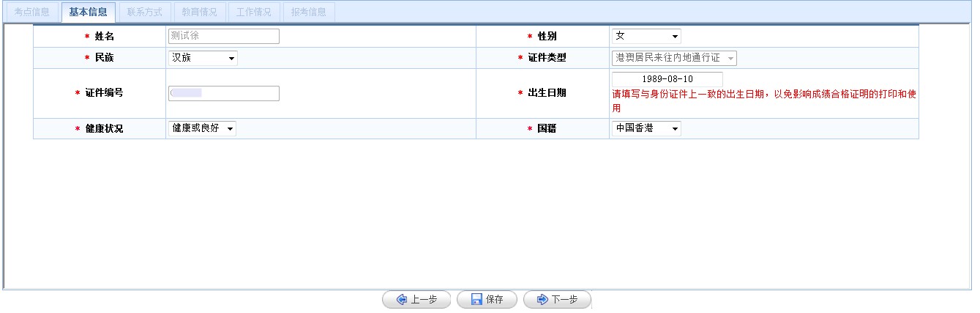Click the 证件编号 field label
980x313 pixels.
pos(104,93)
